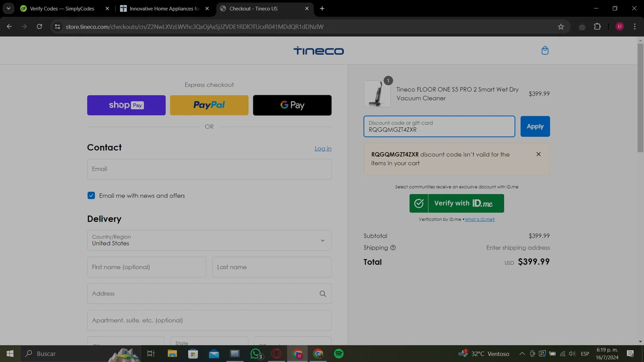Close the Innovative Home Appliances tab
644x362 pixels.
pos(207,9)
